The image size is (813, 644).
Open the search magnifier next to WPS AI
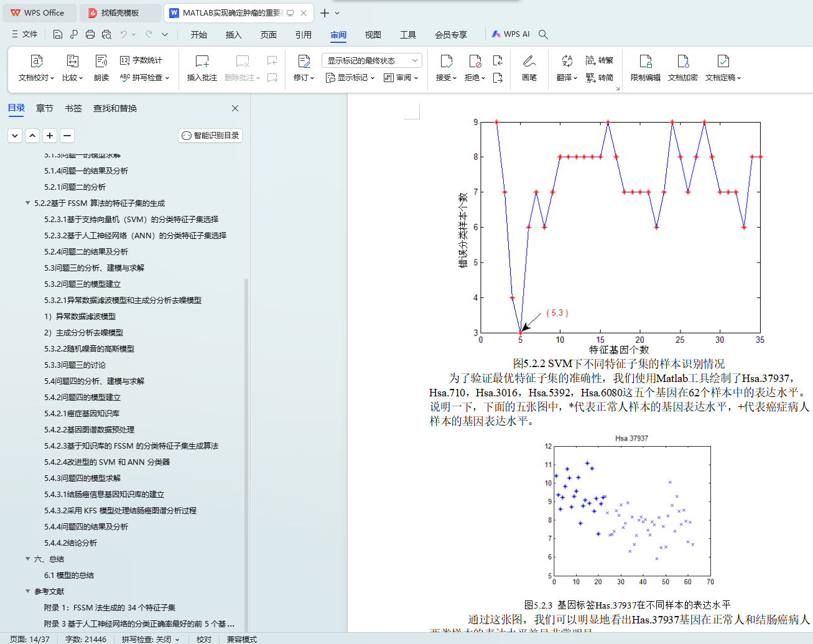543,35
